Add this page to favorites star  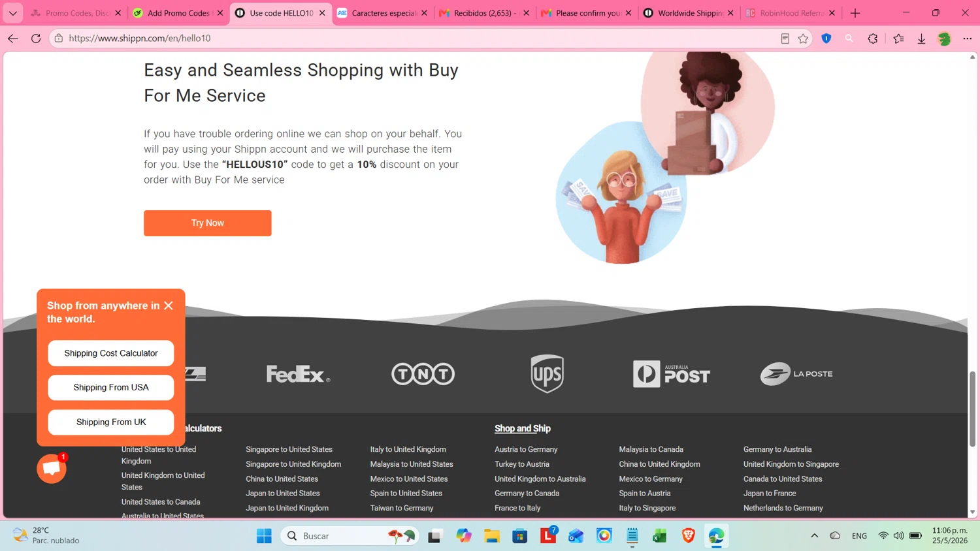[803, 39]
